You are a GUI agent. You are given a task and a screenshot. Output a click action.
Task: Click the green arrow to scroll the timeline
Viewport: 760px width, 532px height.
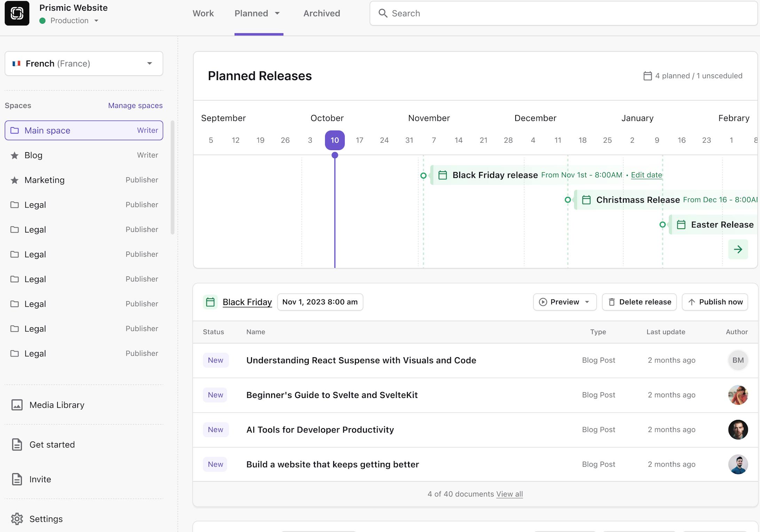click(738, 249)
